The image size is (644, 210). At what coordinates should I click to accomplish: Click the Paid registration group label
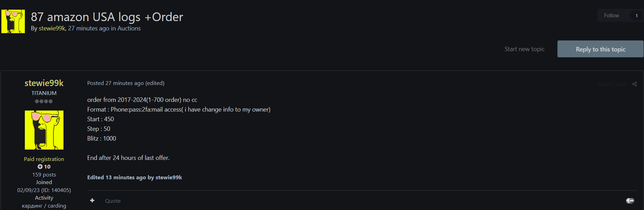coord(44,159)
